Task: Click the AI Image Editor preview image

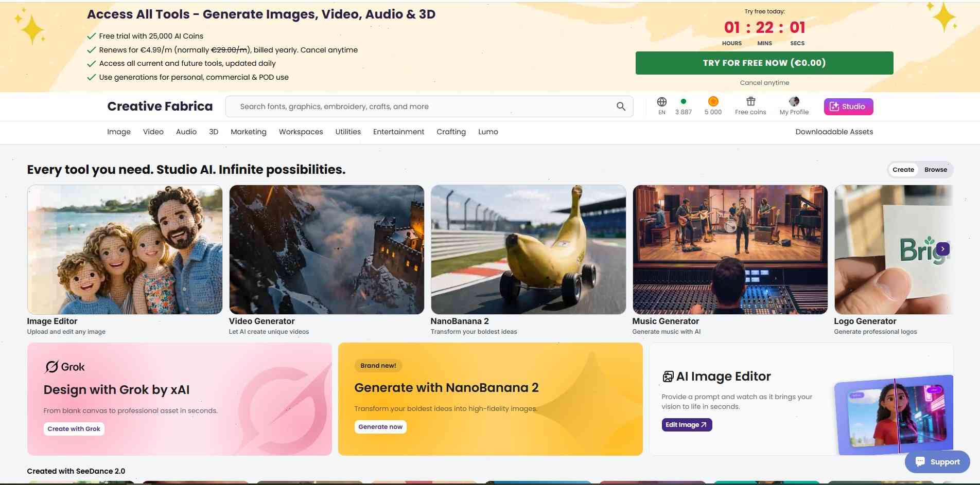Action: [895, 415]
